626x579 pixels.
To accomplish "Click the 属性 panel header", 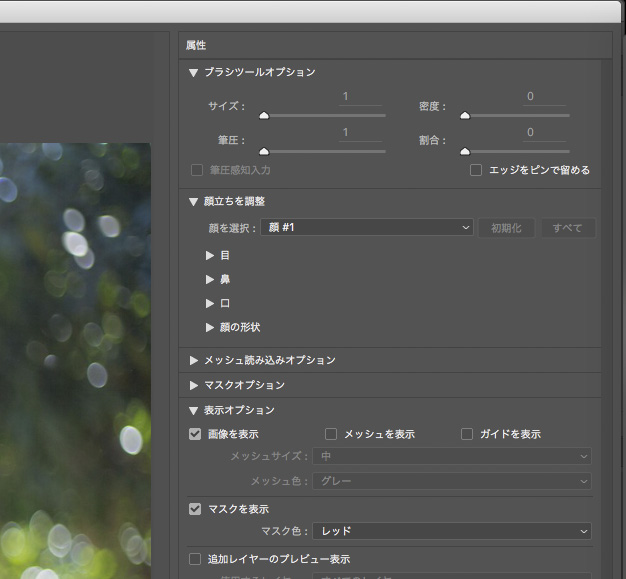I will click(x=395, y=45).
